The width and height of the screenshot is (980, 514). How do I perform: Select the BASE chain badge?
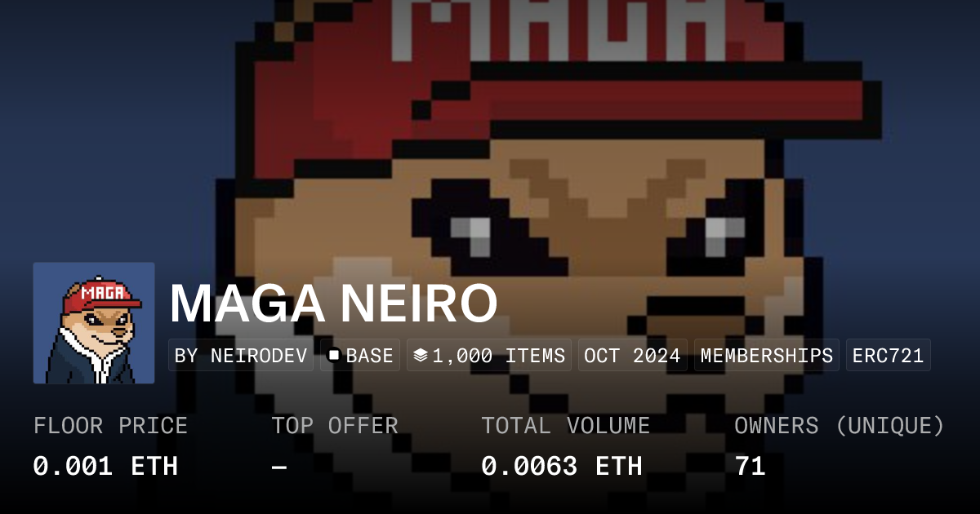(360, 356)
